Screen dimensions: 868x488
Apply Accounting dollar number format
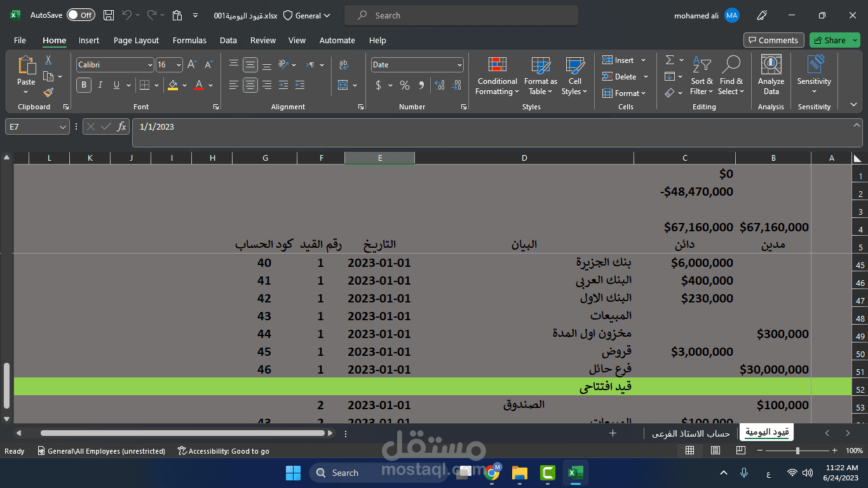tap(379, 85)
